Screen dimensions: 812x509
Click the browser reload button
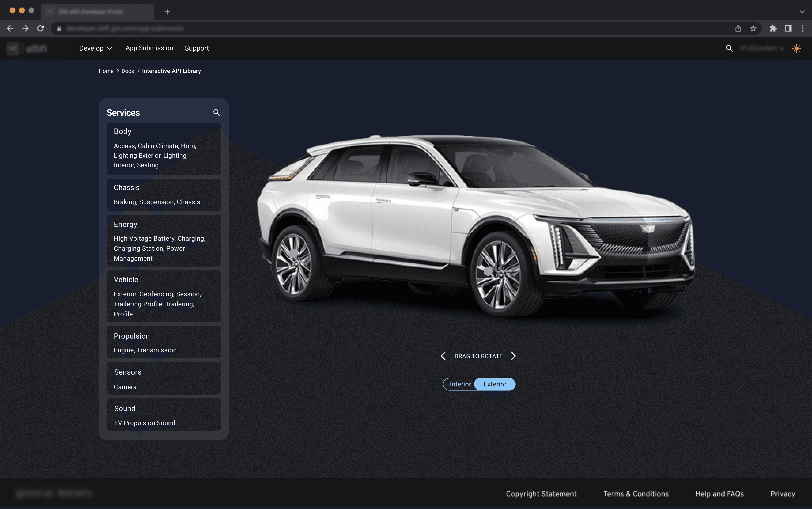(x=40, y=29)
